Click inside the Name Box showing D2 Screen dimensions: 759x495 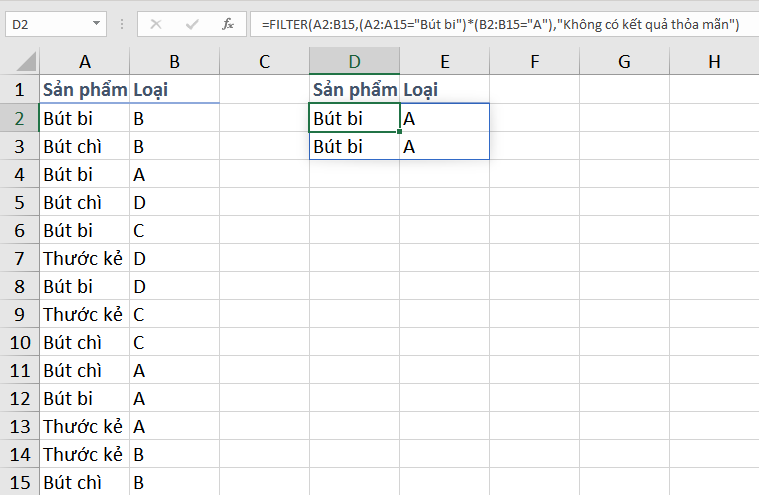45,23
